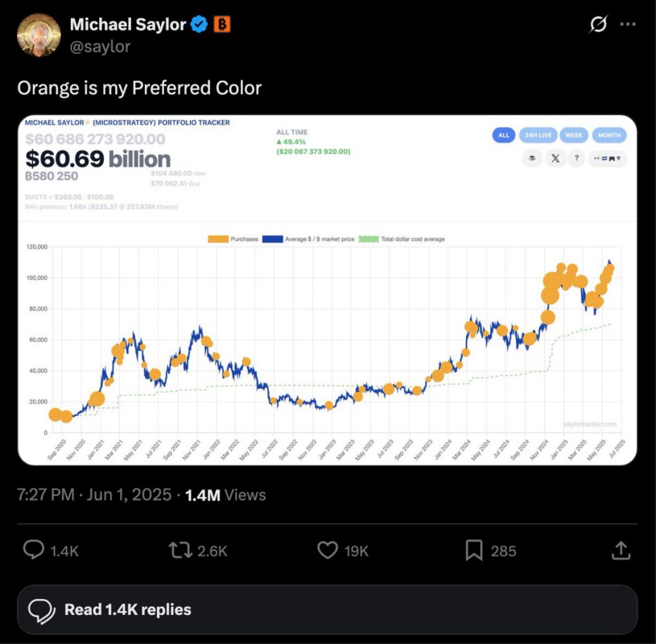656x644 pixels.
Task: Open the three-dot more options menu
Action: tap(628, 24)
